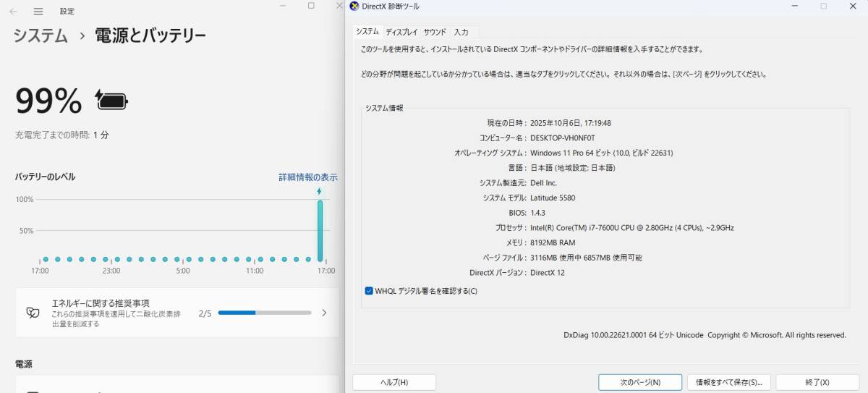Click the 日本語 language value

tap(573, 168)
